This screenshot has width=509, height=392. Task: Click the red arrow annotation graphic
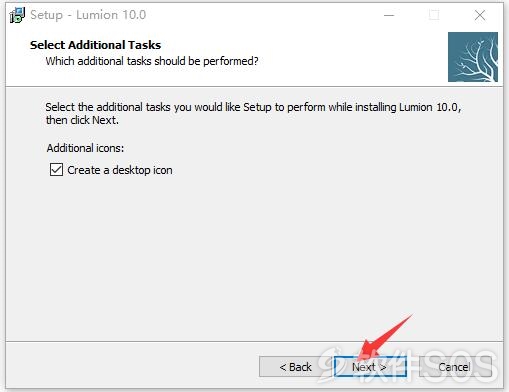387,337
